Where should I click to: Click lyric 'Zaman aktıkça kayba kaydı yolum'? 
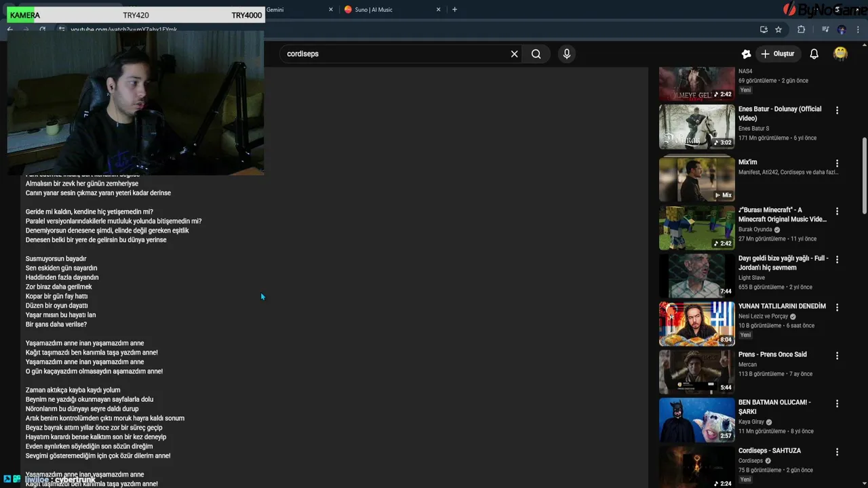click(73, 390)
